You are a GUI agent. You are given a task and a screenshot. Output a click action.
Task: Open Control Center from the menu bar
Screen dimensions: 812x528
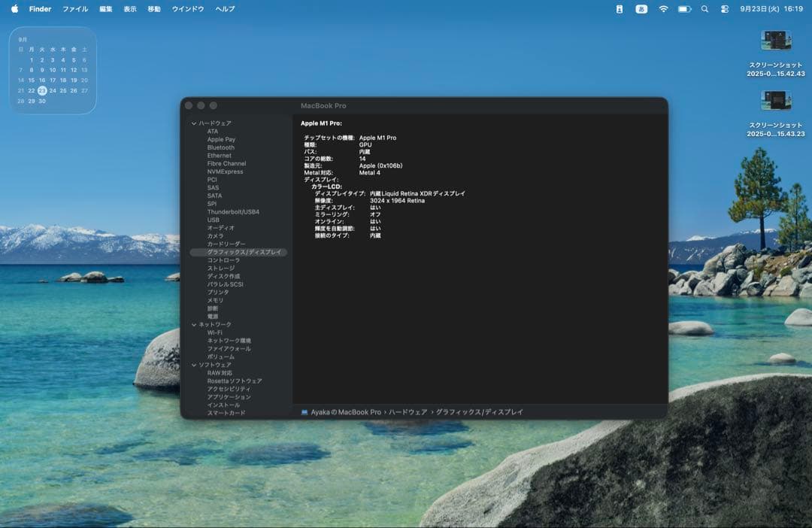pos(724,10)
